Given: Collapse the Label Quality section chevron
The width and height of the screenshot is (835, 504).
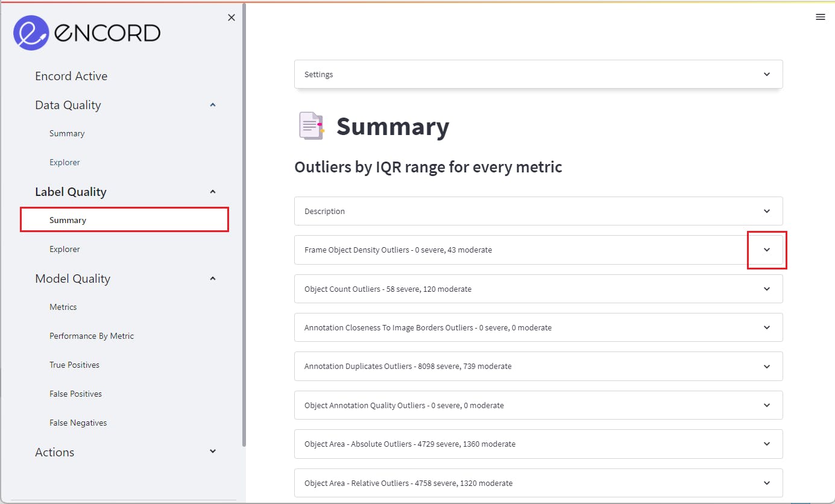Looking at the screenshot, I should pos(212,192).
